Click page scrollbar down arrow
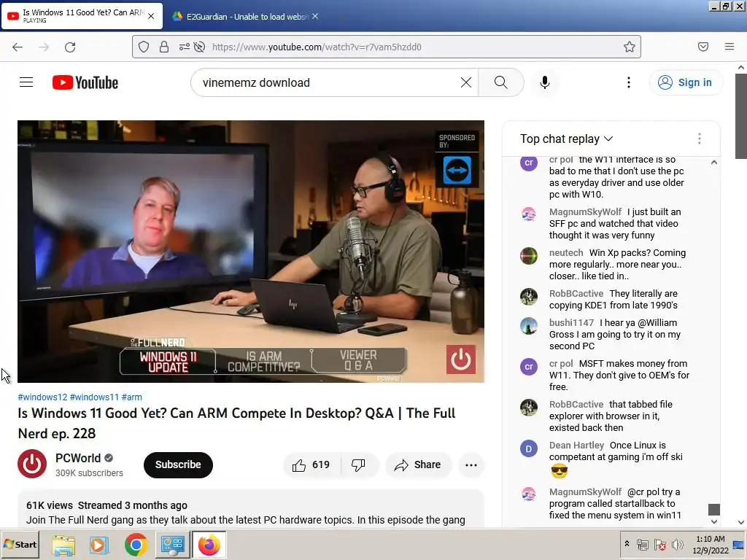 (741, 522)
